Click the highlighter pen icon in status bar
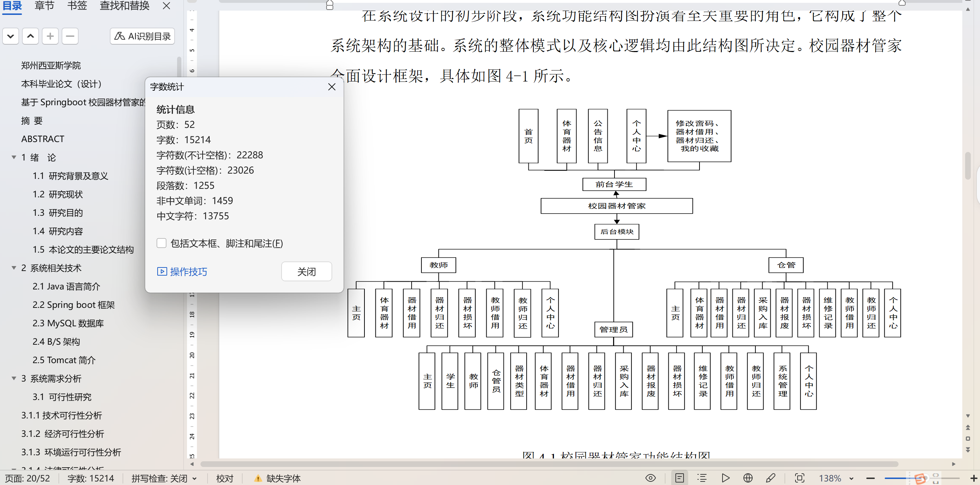Screen dimensions: 980x485 click(771, 478)
